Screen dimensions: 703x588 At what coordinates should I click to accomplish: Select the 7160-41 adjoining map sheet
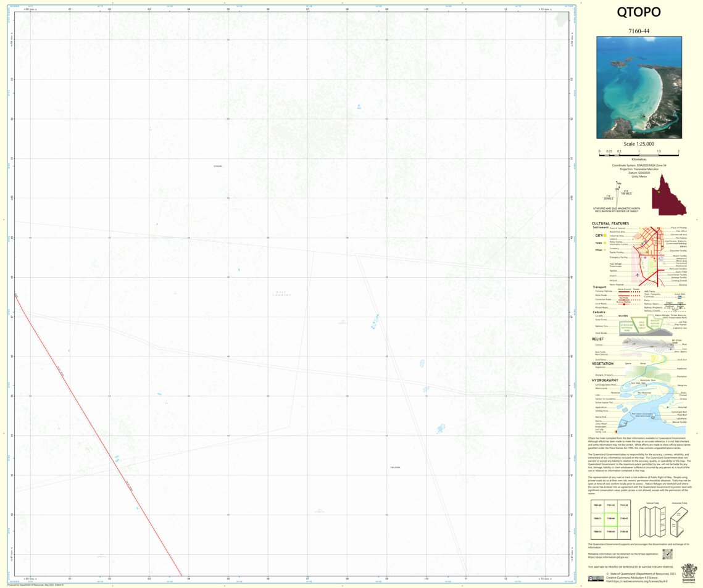(624, 518)
